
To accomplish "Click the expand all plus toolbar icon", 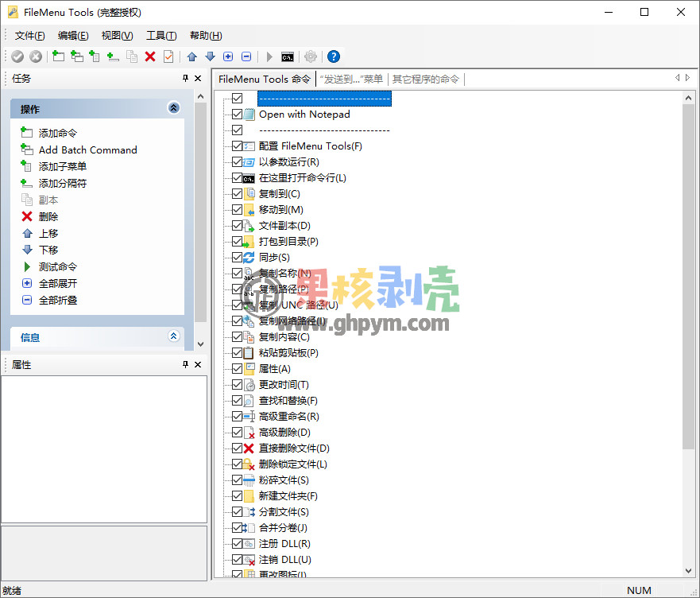I will click(x=228, y=56).
